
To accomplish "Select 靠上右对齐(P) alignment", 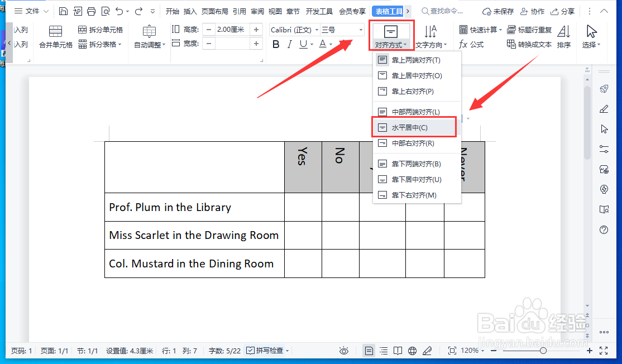I will click(x=417, y=92).
